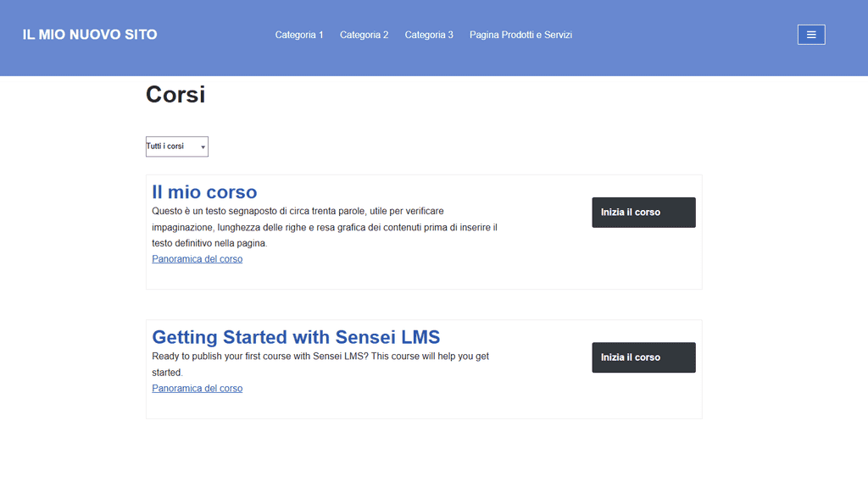The image size is (868, 487).
Task: View Panoramica del corso for Il mio corso
Action: [x=197, y=259]
